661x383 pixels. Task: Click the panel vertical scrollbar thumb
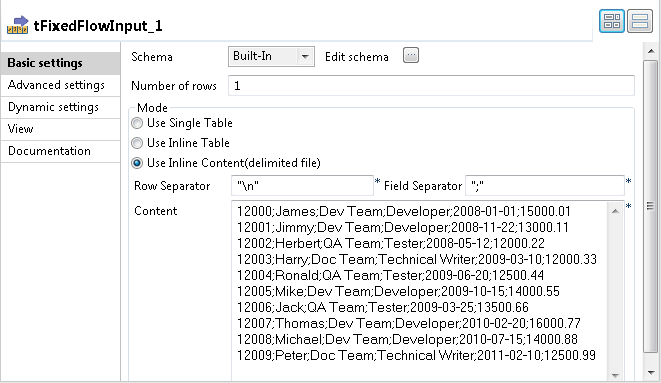pyautogui.click(x=651, y=206)
